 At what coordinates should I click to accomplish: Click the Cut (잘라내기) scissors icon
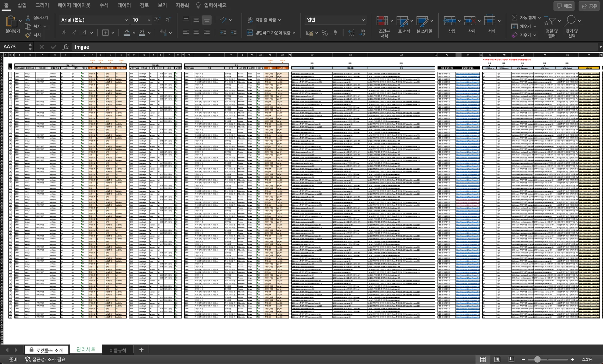point(28,18)
